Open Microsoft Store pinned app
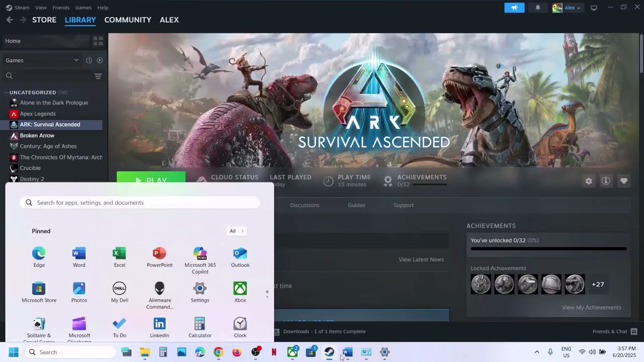The height and width of the screenshot is (362, 644). click(x=39, y=292)
